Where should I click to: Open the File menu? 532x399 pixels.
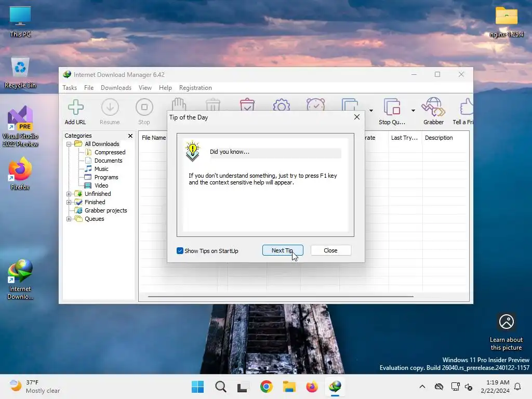click(x=88, y=87)
